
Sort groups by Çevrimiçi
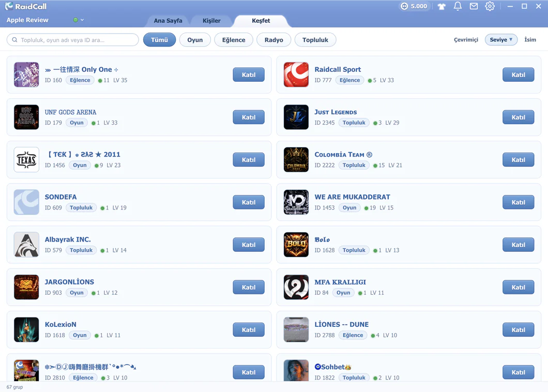(x=466, y=39)
